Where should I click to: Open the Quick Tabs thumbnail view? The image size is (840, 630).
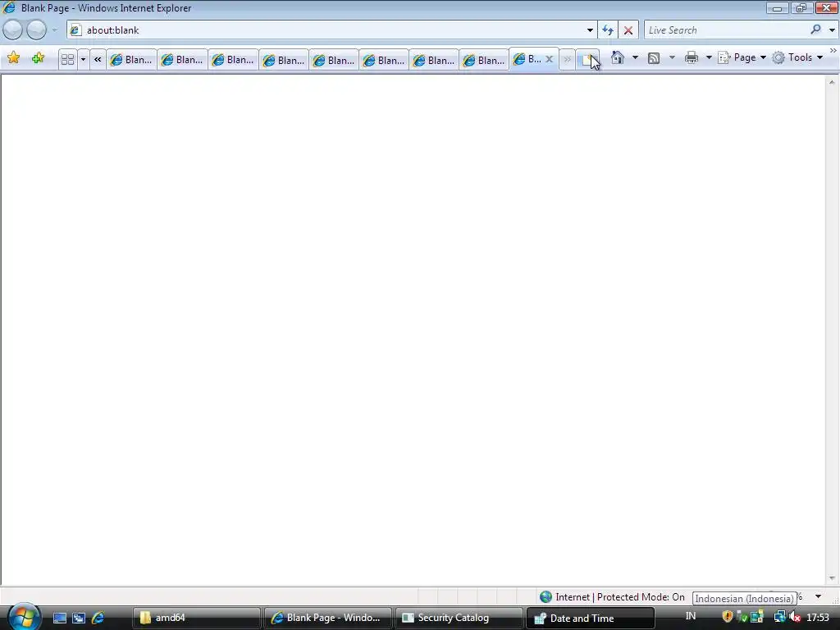(67, 59)
